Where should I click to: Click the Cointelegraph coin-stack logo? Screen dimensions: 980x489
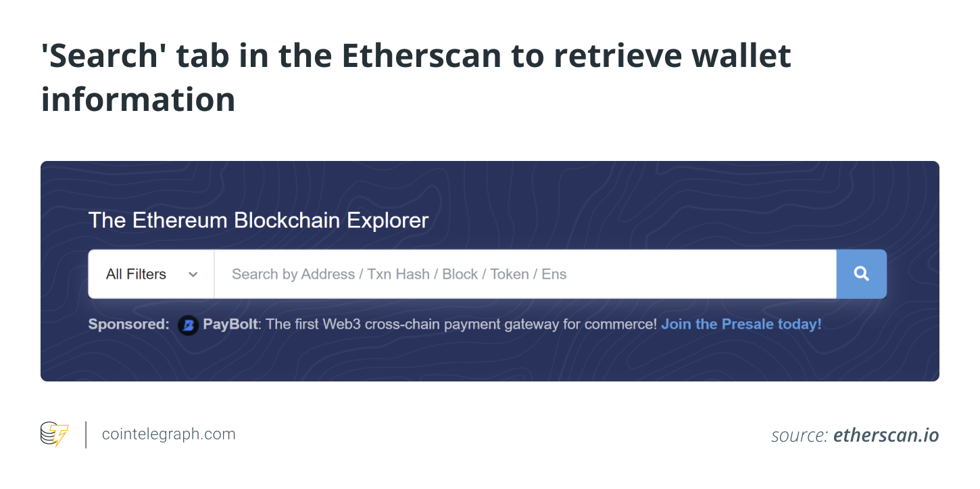(x=55, y=434)
